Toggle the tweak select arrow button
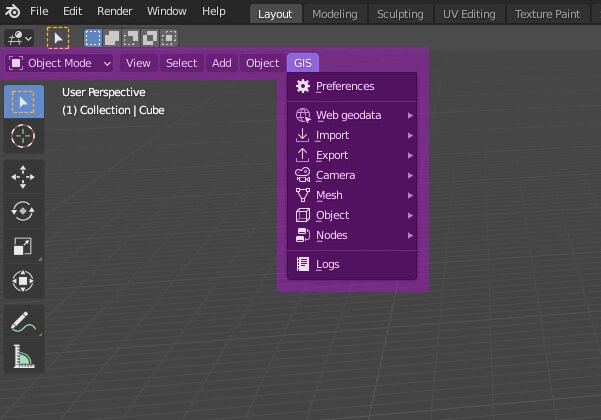 point(58,38)
